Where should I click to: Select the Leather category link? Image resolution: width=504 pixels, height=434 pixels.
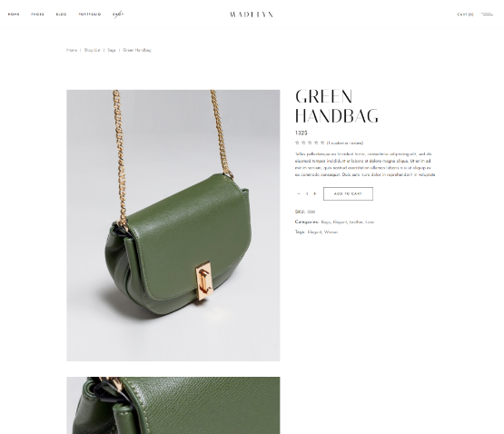pos(356,222)
